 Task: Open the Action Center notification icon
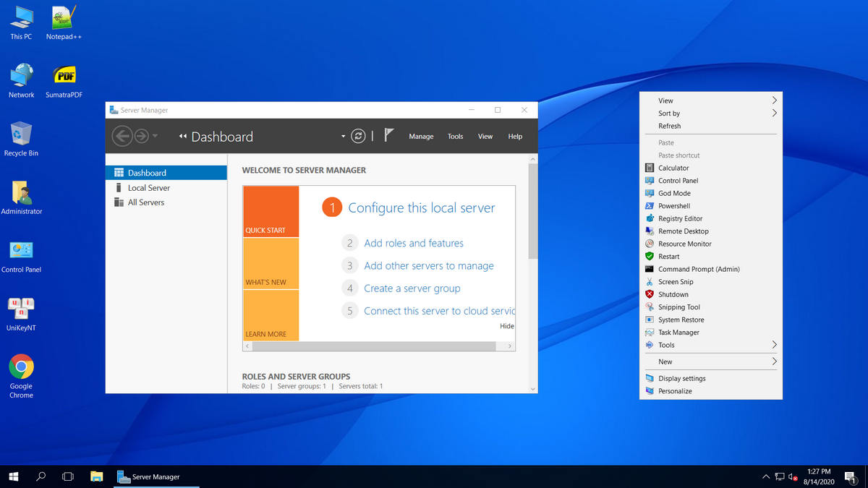click(850, 476)
